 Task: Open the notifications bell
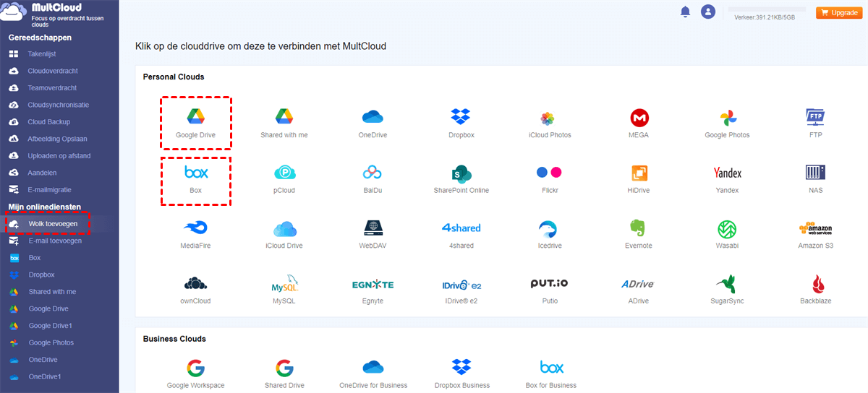685,12
